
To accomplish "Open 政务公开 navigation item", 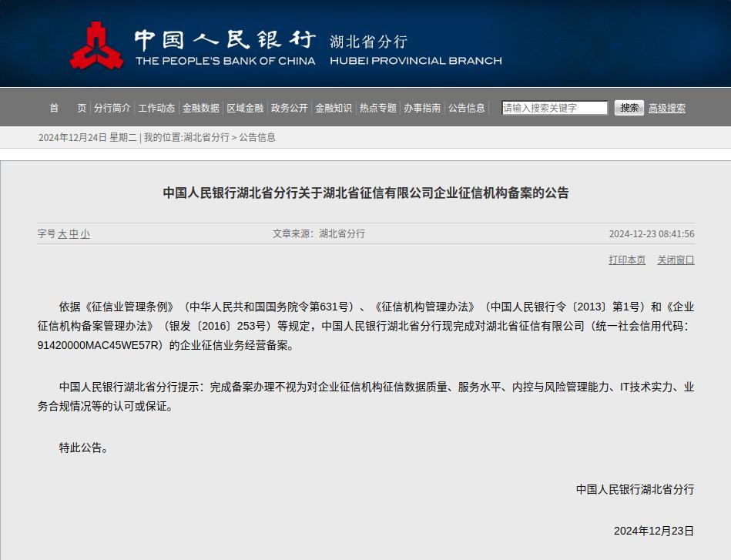I will [x=290, y=108].
